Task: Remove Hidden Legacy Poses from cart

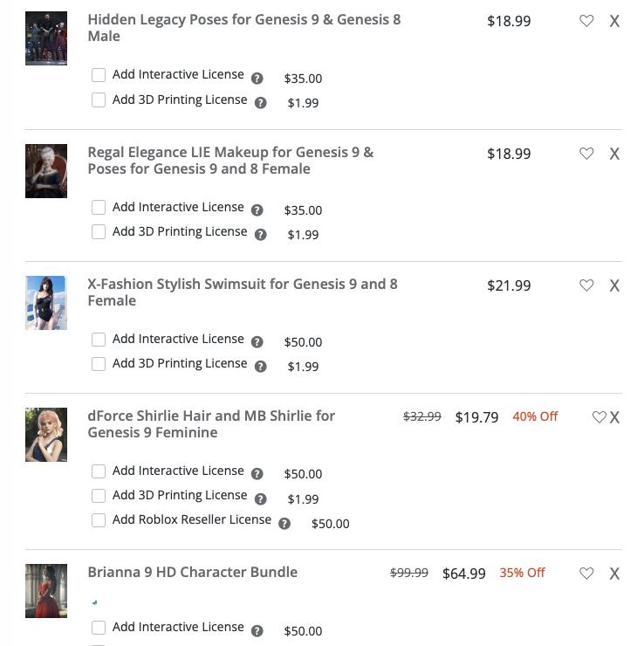Action: 614,22
